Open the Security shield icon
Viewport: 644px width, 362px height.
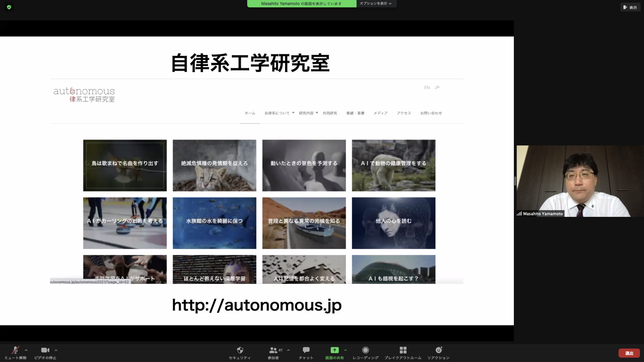[x=240, y=350]
